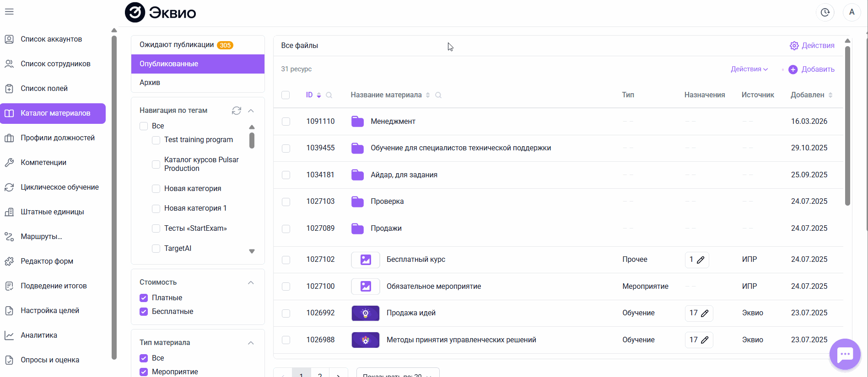This screenshot has width=868, height=377.
Task: Check the Test training program tag
Action: 156,140
